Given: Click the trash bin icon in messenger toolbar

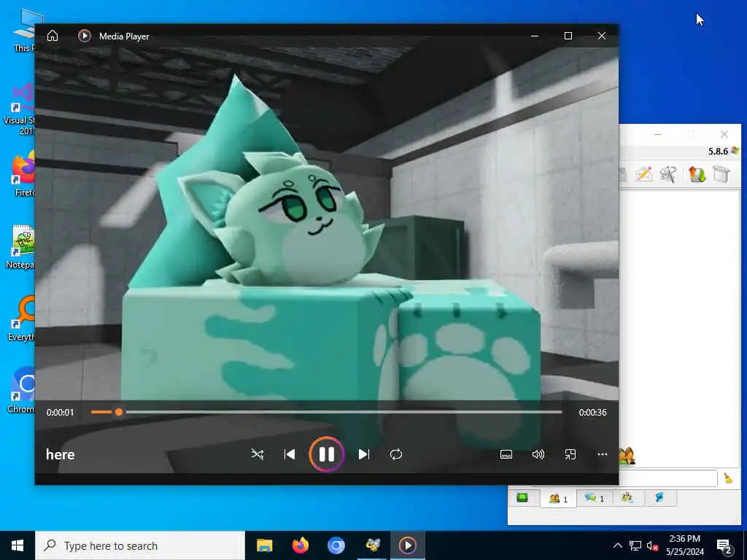Looking at the screenshot, I should tap(721, 174).
